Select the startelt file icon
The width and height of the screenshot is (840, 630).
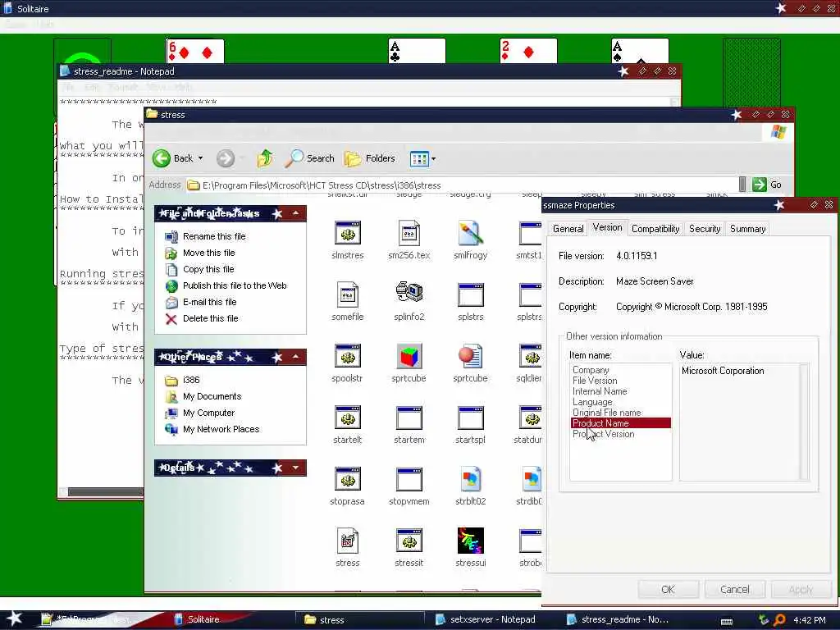[347, 418]
